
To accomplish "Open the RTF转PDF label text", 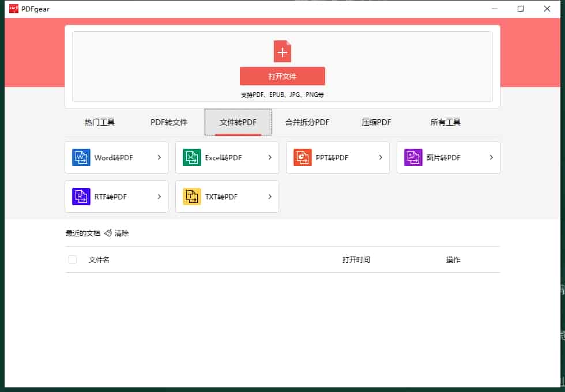I will [x=111, y=197].
